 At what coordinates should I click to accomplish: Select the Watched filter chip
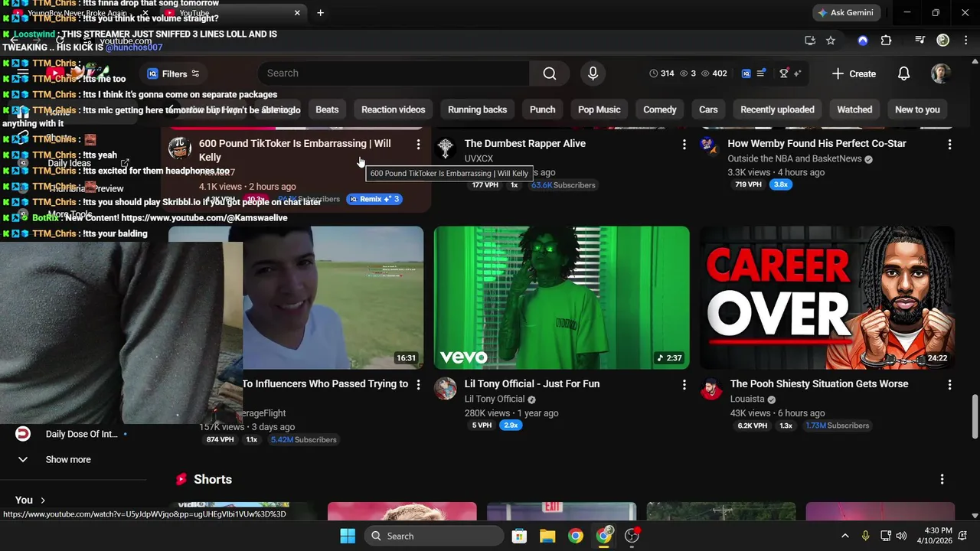click(x=854, y=109)
